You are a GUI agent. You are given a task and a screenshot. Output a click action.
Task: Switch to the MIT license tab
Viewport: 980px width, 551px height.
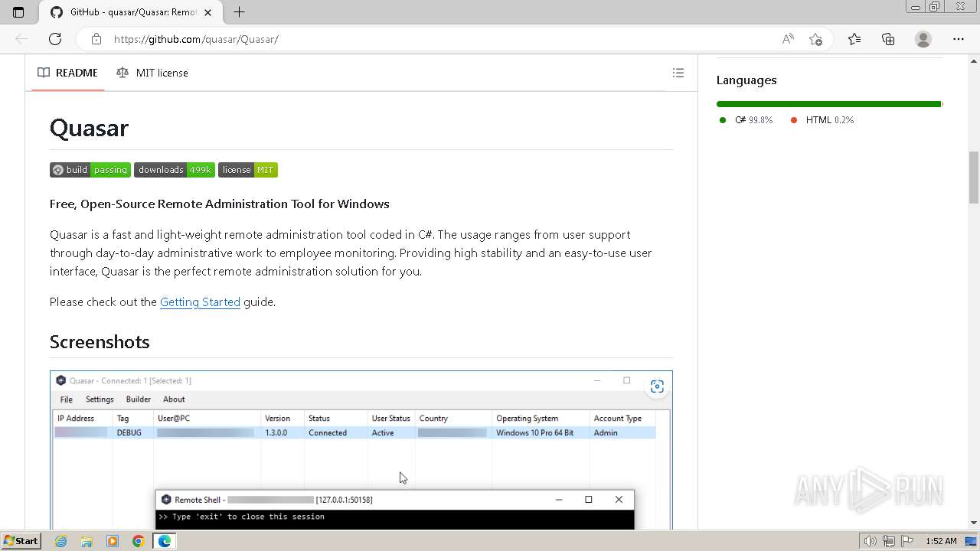point(152,73)
